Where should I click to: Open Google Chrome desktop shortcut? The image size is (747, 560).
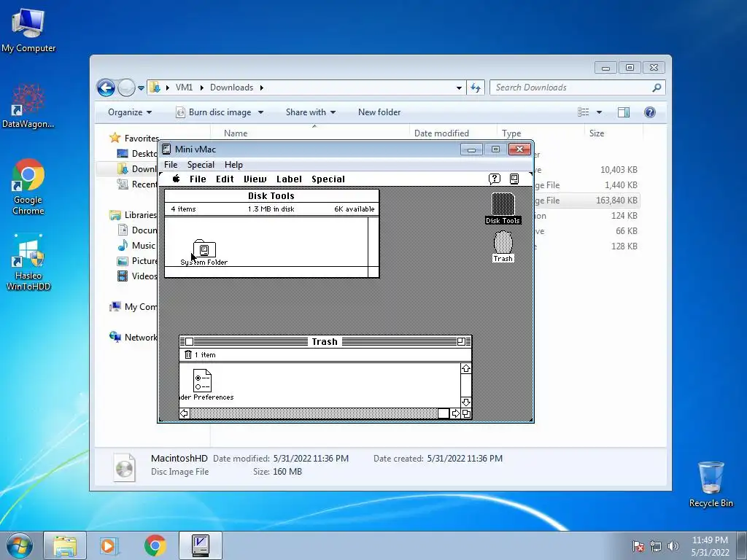28,187
